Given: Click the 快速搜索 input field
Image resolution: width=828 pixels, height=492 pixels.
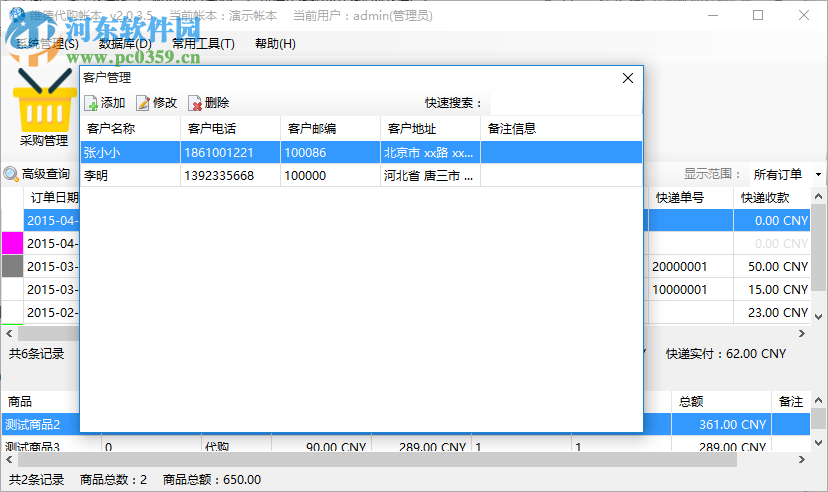Looking at the screenshot, I should click(566, 103).
